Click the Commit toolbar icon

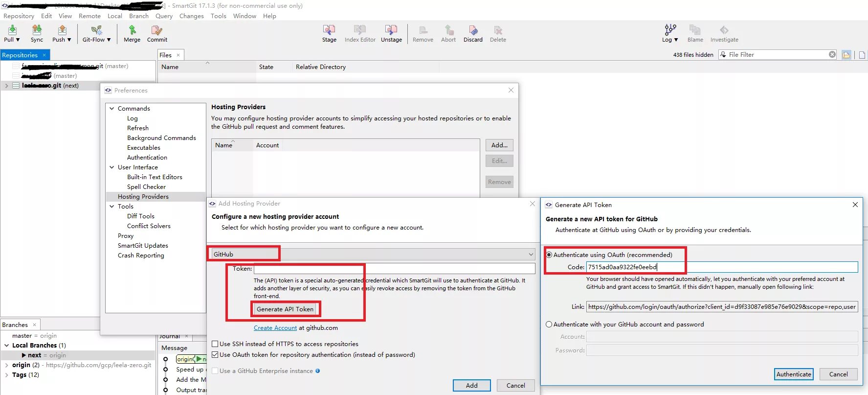pyautogui.click(x=157, y=30)
